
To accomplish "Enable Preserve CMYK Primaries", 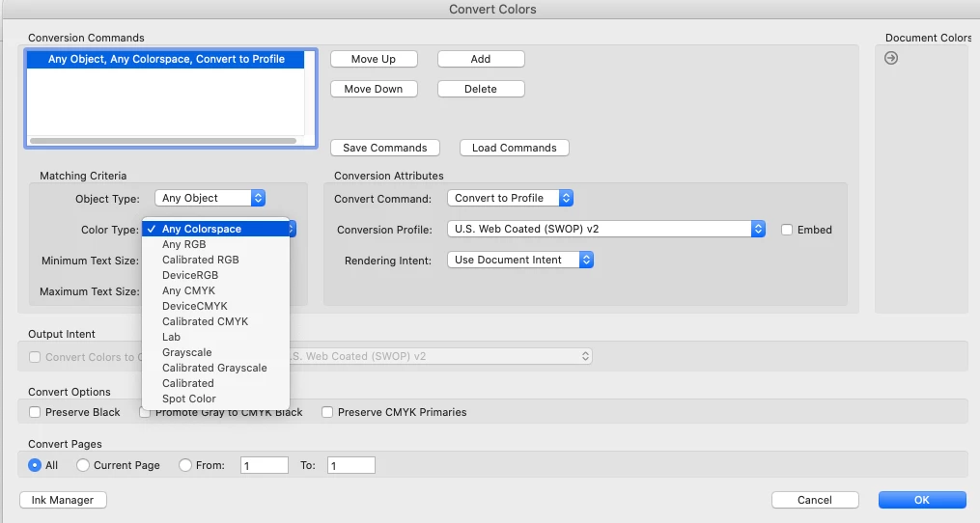I will 327,412.
